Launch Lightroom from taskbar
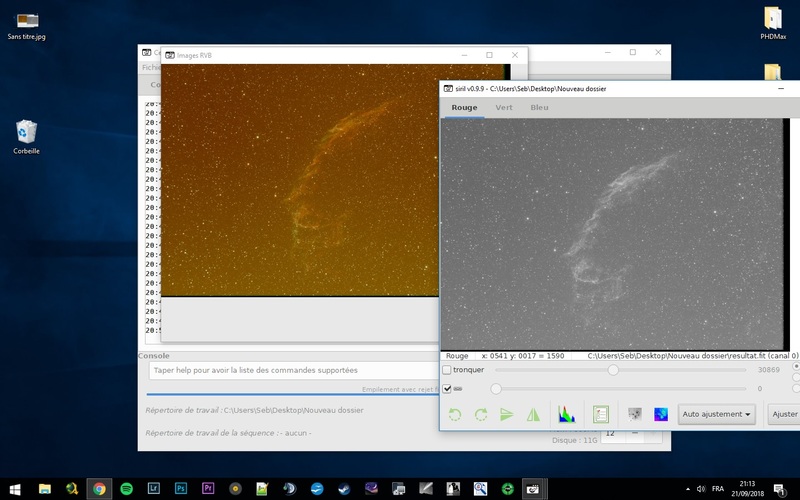The height and width of the screenshot is (500, 800). tap(153, 489)
